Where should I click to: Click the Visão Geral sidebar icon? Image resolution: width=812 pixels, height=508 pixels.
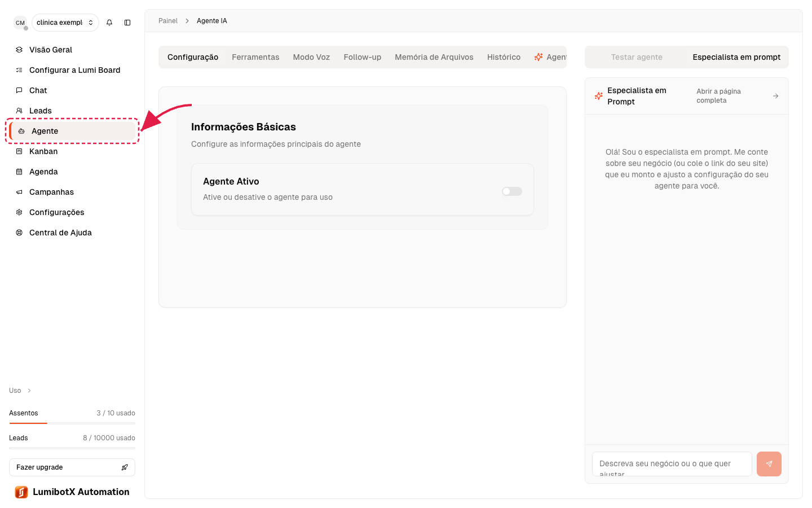tap(19, 50)
